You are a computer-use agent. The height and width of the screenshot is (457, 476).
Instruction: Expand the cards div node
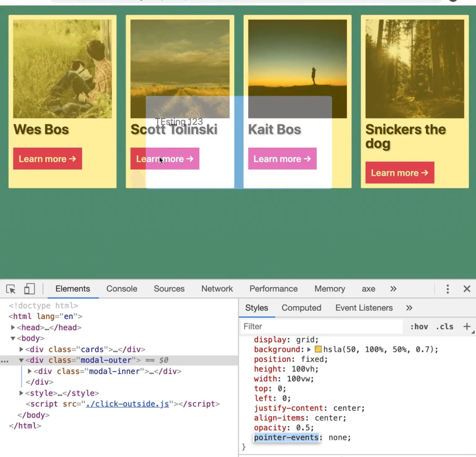tap(21, 350)
